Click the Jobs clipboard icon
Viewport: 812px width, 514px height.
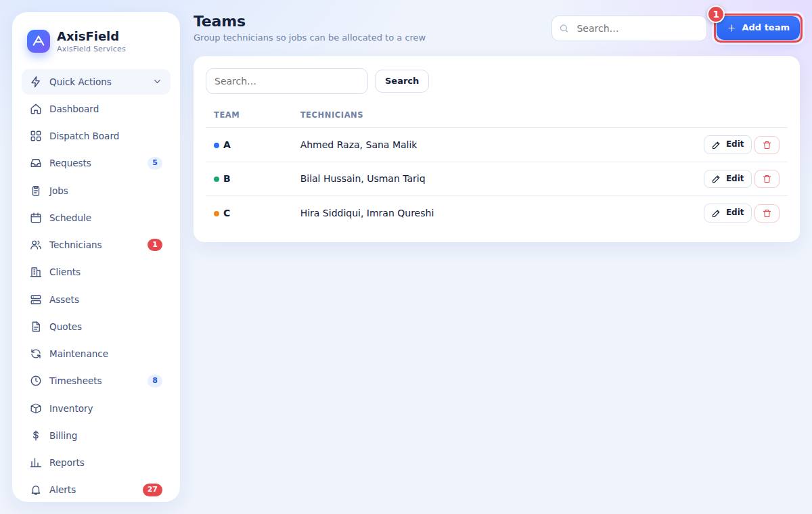(x=36, y=191)
